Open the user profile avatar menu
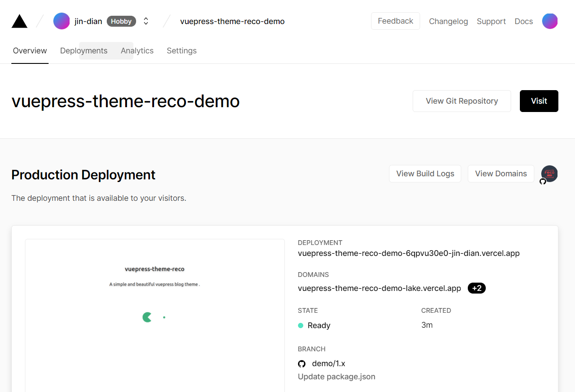Image resolution: width=575 pixels, height=392 pixels. click(550, 21)
